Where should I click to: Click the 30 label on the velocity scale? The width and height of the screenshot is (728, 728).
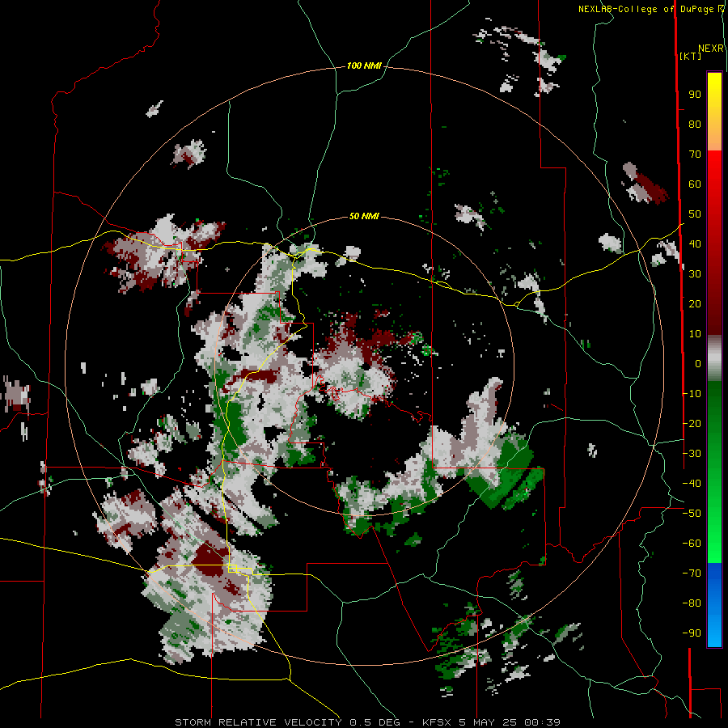pos(695,274)
